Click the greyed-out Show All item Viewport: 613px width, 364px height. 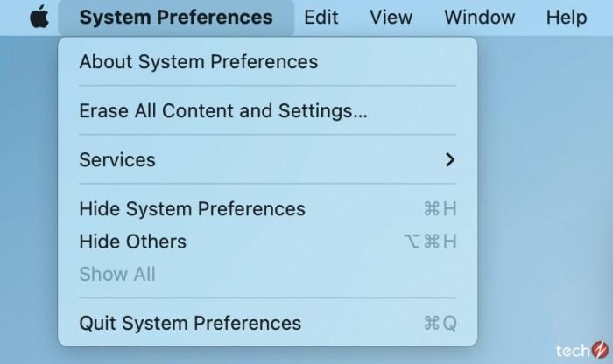(116, 274)
